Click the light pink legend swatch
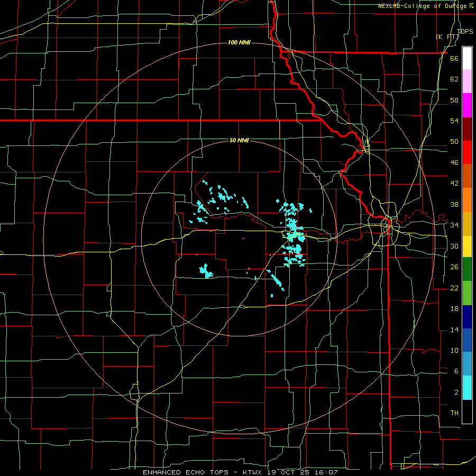 pyautogui.click(x=467, y=81)
